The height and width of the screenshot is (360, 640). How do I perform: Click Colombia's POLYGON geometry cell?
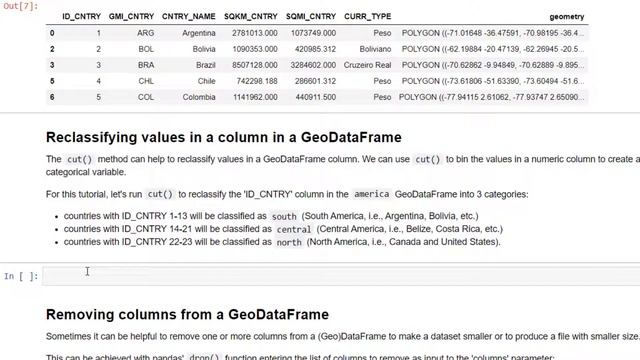(491, 97)
